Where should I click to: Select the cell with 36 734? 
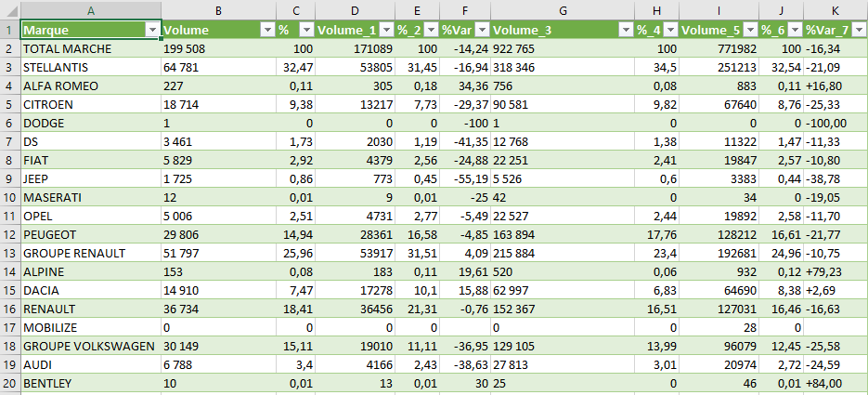219,309
